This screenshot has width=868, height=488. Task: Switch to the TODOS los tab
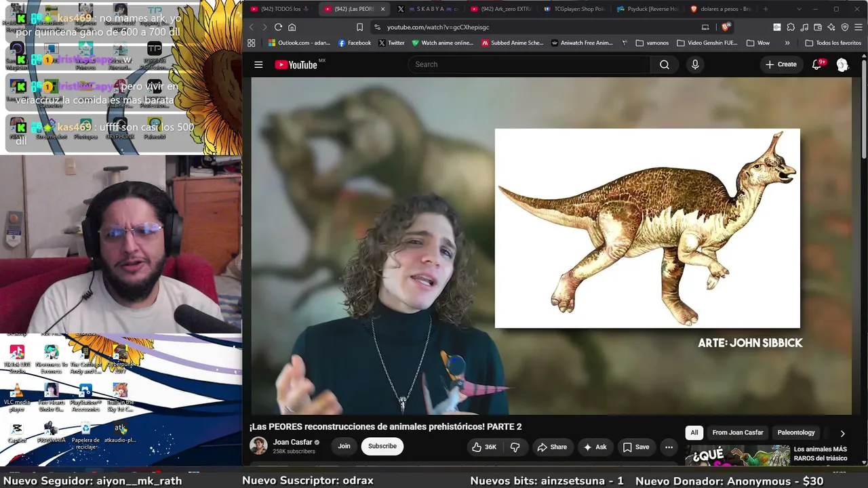pyautogui.click(x=279, y=9)
